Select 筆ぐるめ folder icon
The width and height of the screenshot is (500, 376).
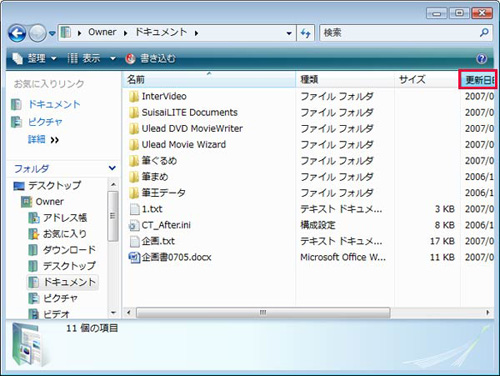tap(134, 161)
